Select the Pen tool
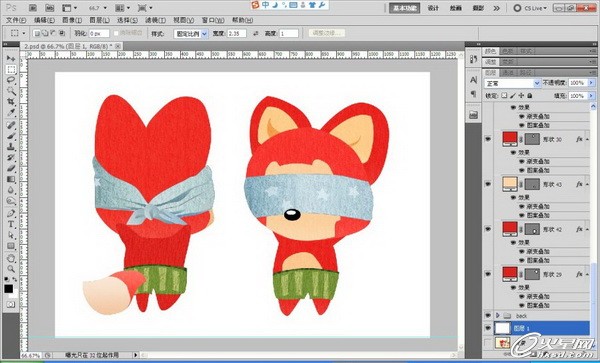The height and width of the screenshot is (363, 600). pos(11,213)
